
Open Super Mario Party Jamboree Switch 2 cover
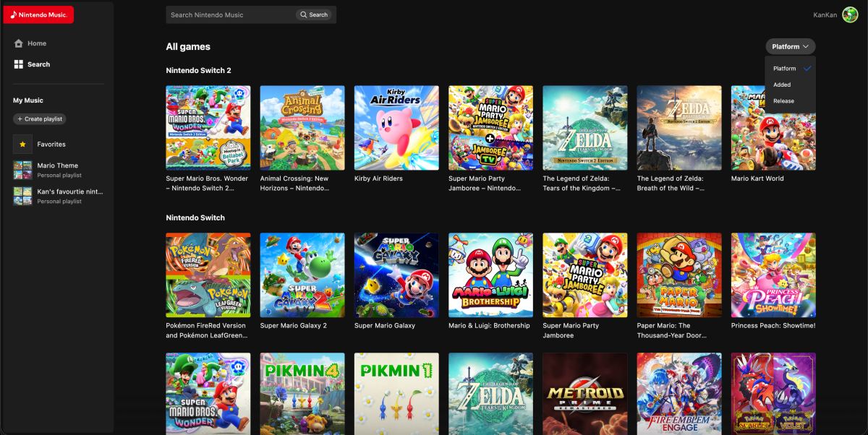490,128
